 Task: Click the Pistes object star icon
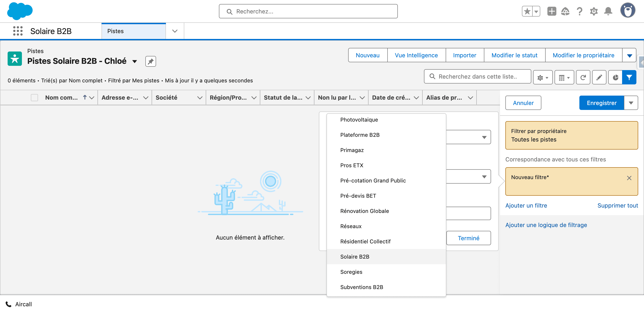pos(15,59)
